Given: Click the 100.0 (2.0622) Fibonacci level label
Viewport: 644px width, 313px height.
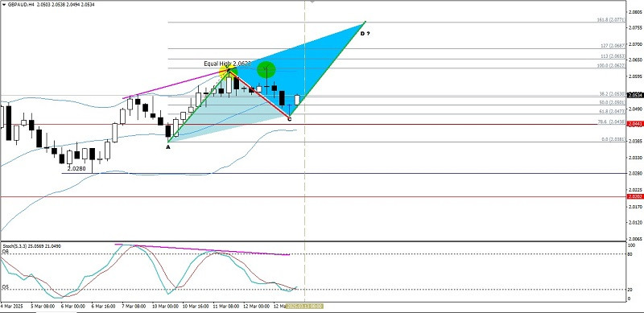Looking at the screenshot, I should click(x=612, y=65).
